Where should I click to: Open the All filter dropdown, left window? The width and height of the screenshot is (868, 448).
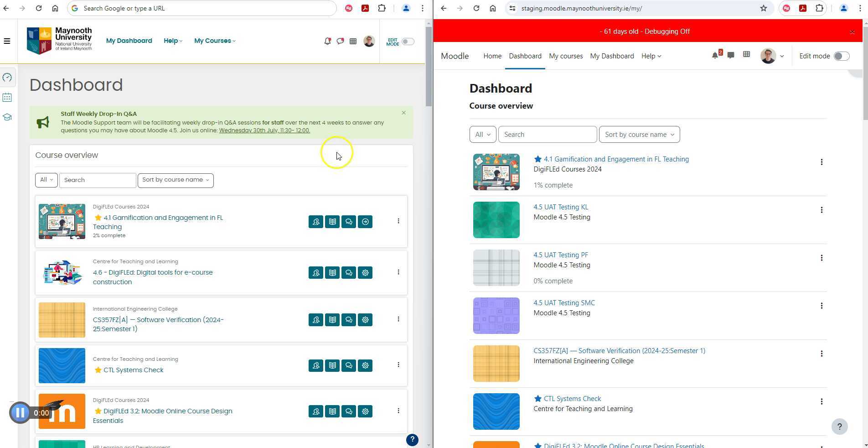pos(46,180)
